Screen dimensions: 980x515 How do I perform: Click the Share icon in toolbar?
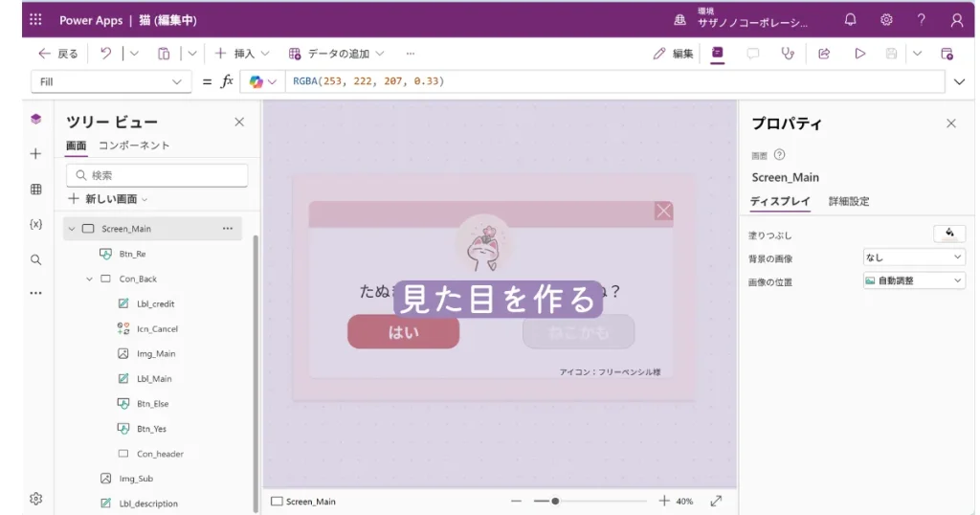(823, 54)
